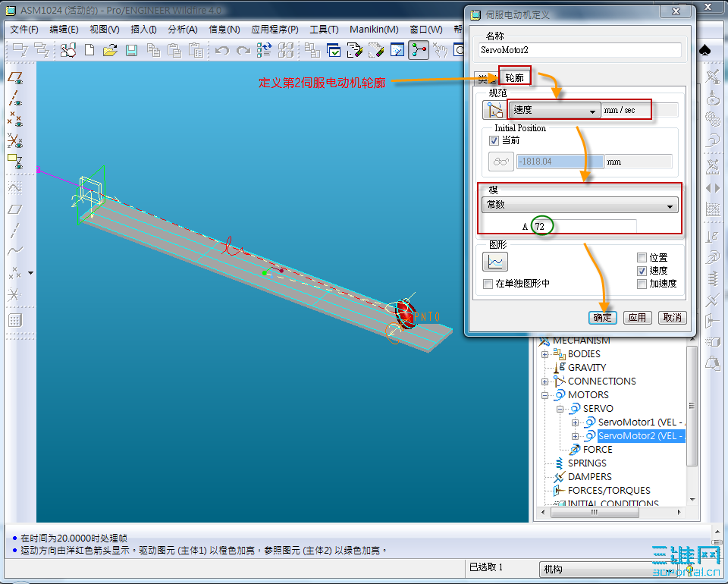
Task: Click the datum point display icon in left toolbar
Action: pos(15,119)
